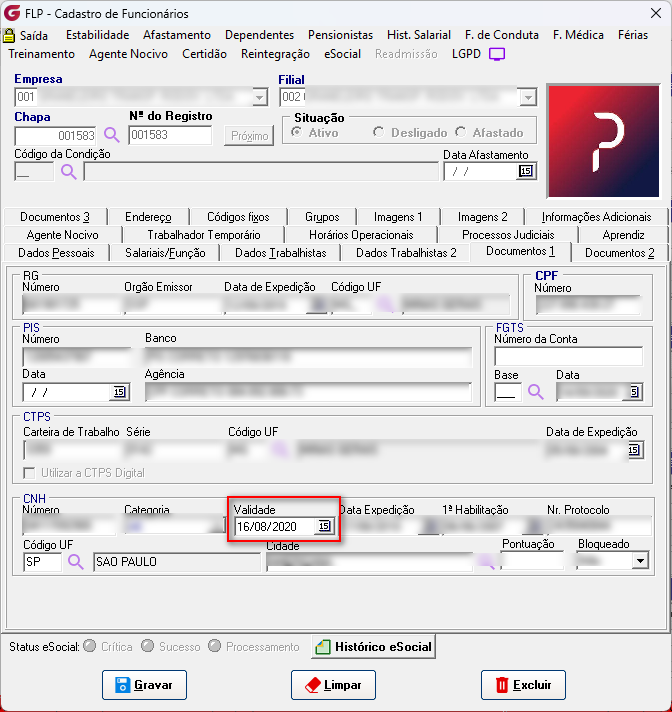Switch to the Documentos 3 tab

tap(55, 217)
